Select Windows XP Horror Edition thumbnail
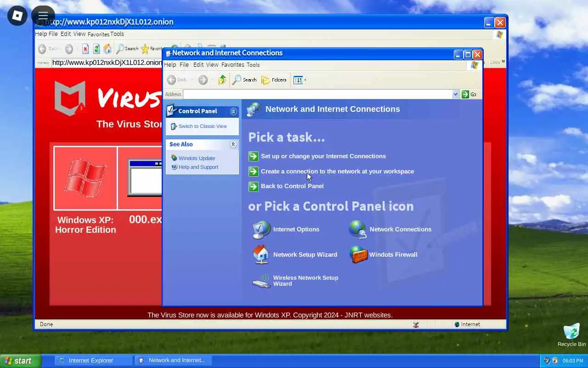This screenshot has width=588, height=368. click(x=85, y=178)
